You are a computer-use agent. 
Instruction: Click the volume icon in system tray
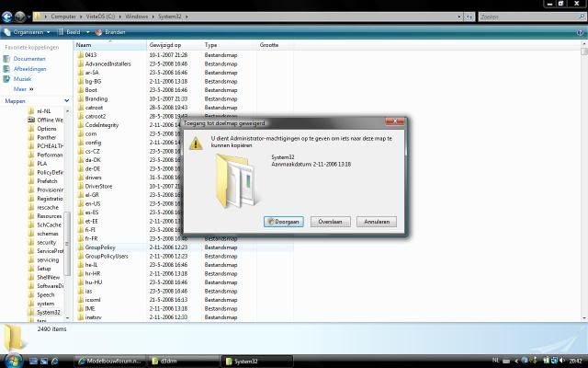coord(561,361)
